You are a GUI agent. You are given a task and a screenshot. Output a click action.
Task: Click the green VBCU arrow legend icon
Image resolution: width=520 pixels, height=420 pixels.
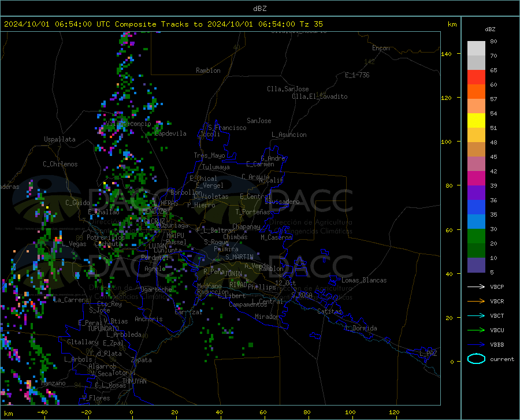click(x=476, y=330)
